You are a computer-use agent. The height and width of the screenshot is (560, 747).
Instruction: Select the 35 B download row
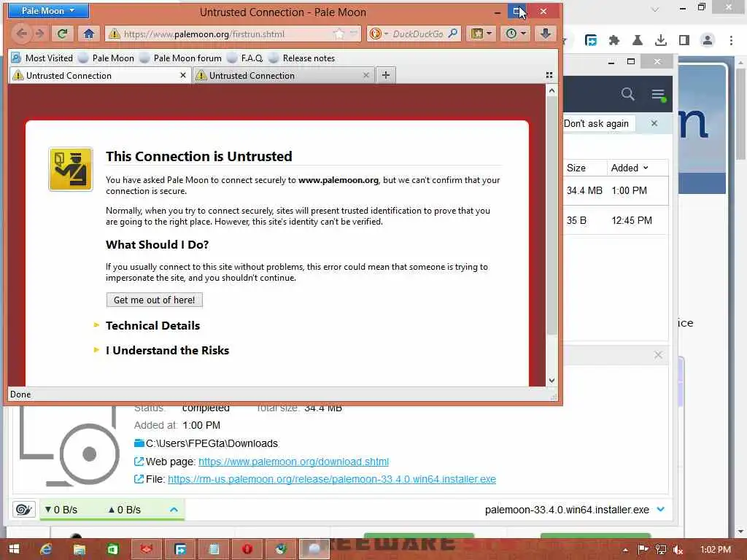tap(616, 220)
